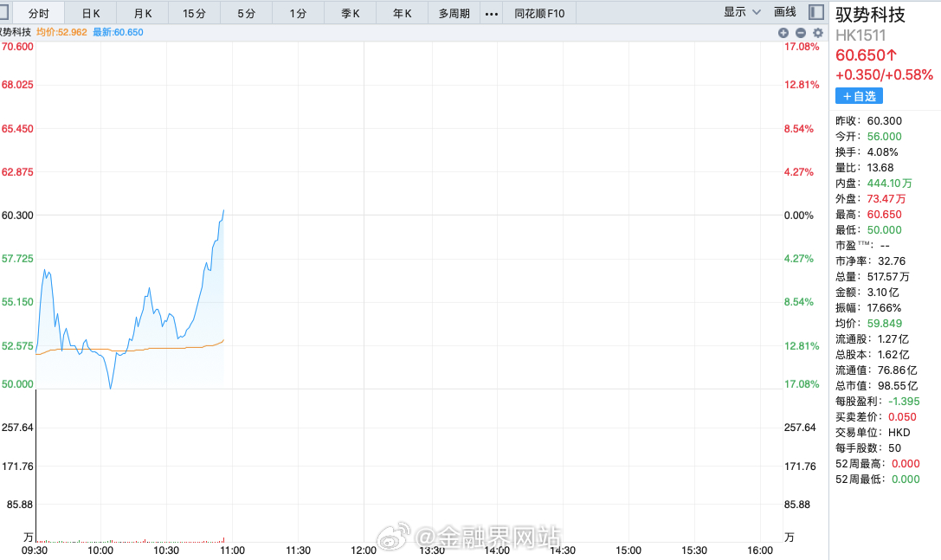
Task: Expand the 显示 display dropdown
Action: (x=742, y=12)
